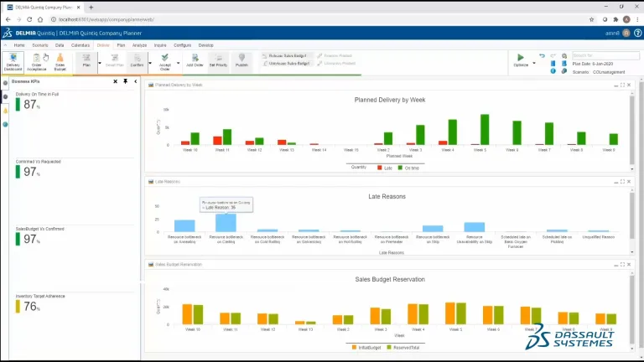This screenshot has width=644, height=362.
Task: Toggle the InitialBudget legend entry
Action: pyautogui.click(x=366, y=348)
